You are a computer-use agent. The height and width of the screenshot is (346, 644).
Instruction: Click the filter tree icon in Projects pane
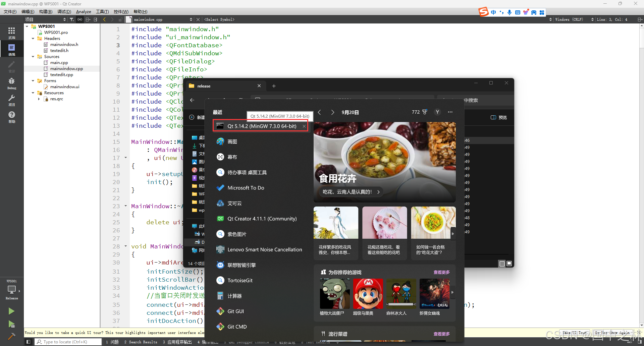point(72,19)
